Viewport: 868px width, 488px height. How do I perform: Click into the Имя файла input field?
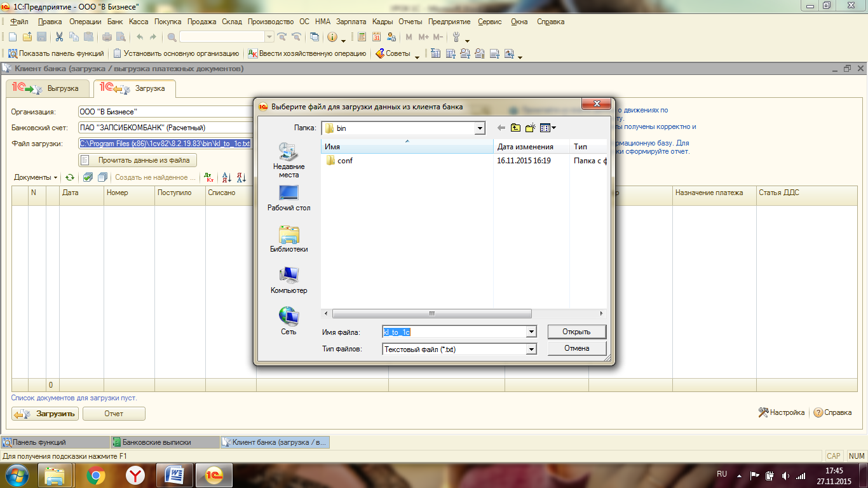point(454,332)
